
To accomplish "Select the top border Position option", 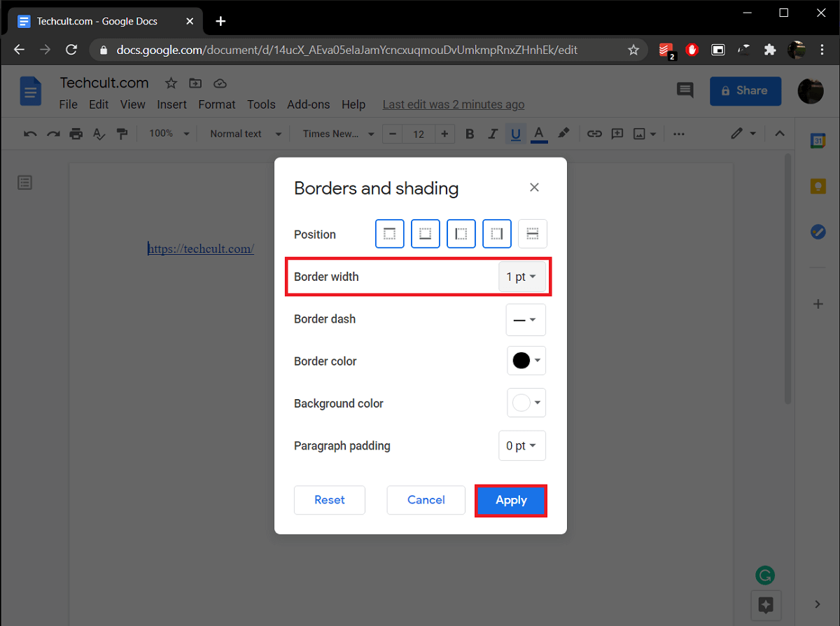I will (389, 233).
